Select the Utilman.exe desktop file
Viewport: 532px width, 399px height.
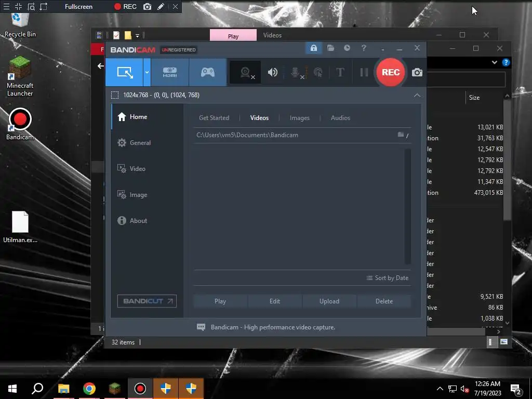pyautogui.click(x=20, y=227)
